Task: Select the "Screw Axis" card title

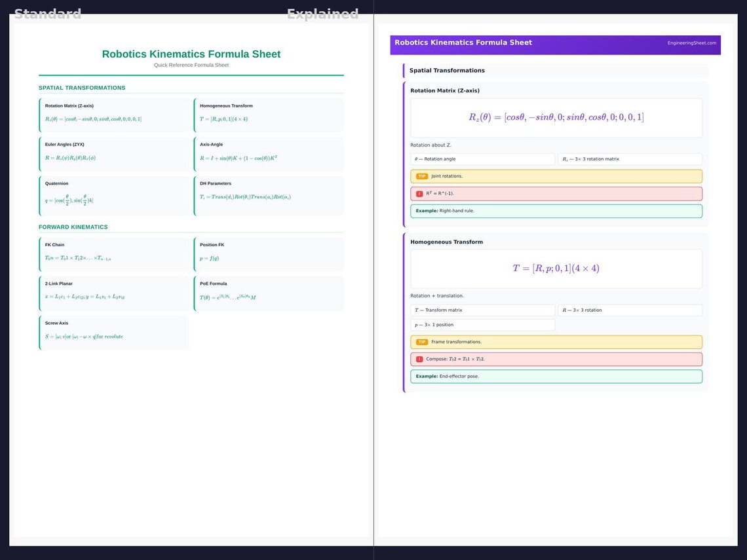Action: pos(57,323)
